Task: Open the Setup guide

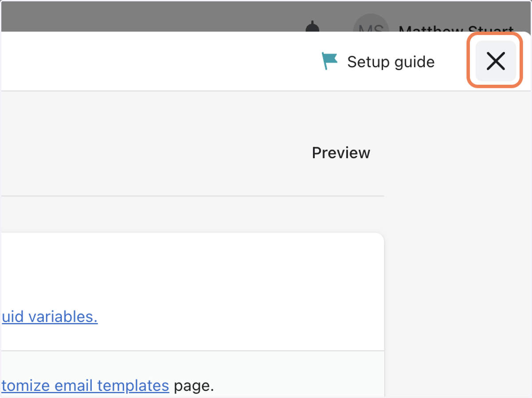Action: [x=378, y=62]
